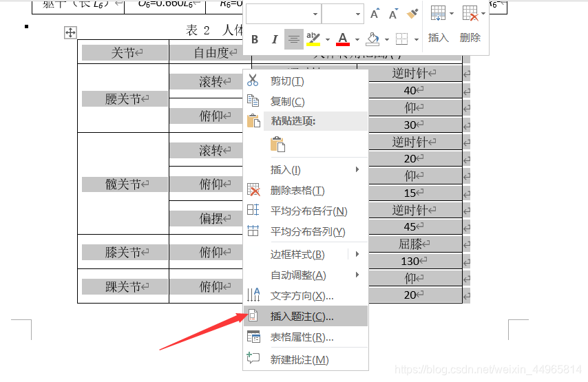Click the 偏摆 table cell
The width and height of the screenshot is (588, 382).
pyautogui.click(x=207, y=217)
